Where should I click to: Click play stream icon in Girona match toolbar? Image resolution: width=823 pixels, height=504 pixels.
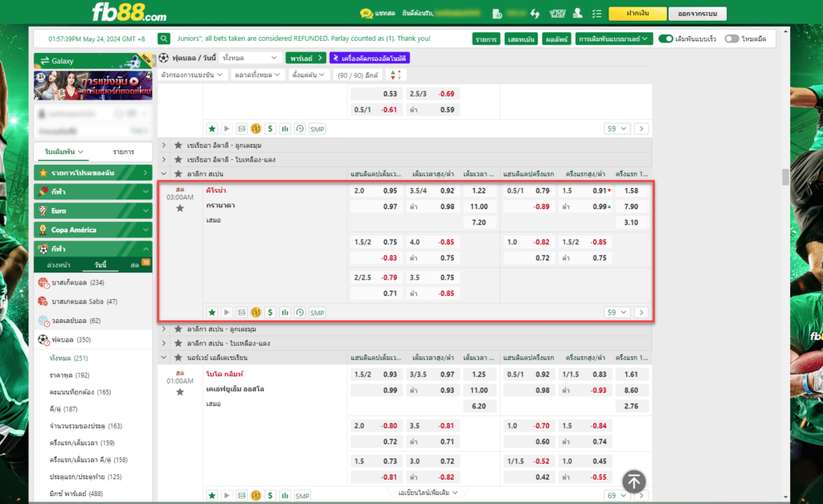(227, 313)
